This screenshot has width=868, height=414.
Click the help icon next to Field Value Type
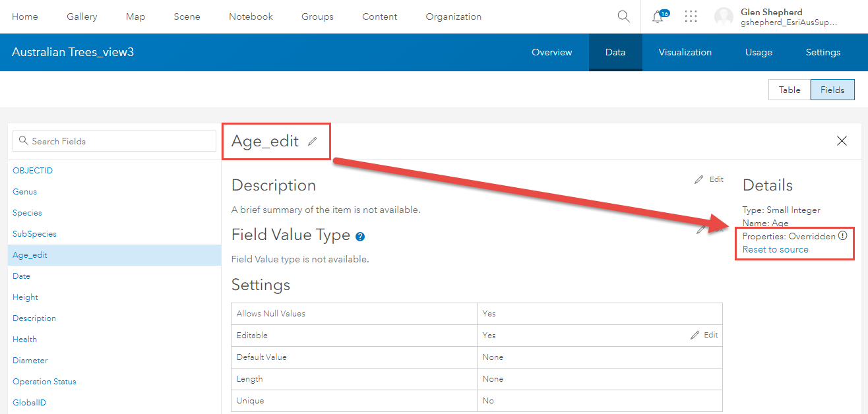tap(359, 236)
